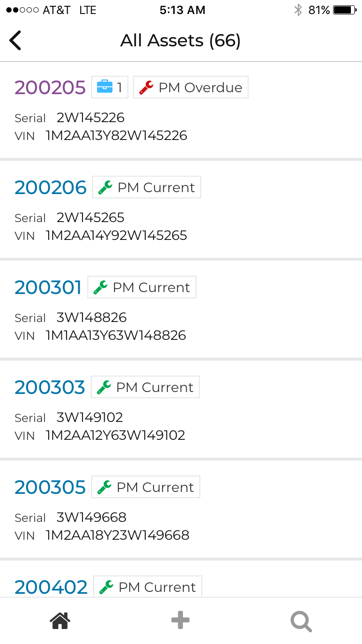Viewport: 362px width, 644px height.
Task: Click green wrench icon on asset 200303
Action: [104, 387]
